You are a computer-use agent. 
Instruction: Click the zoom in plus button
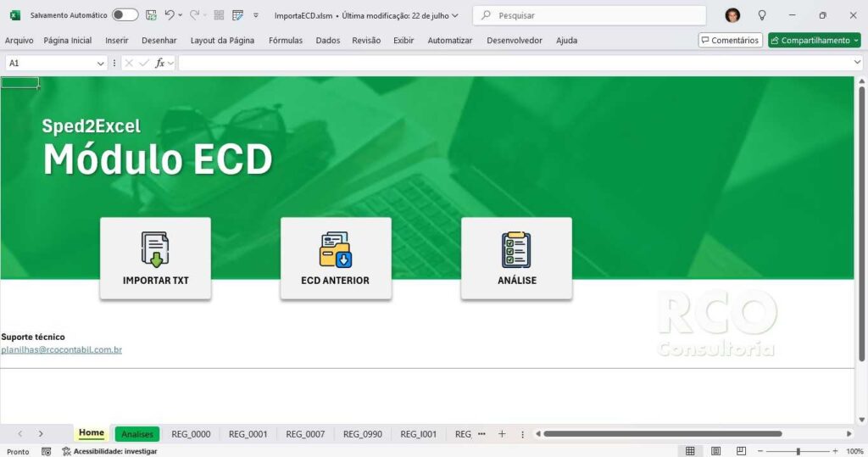[835, 451]
